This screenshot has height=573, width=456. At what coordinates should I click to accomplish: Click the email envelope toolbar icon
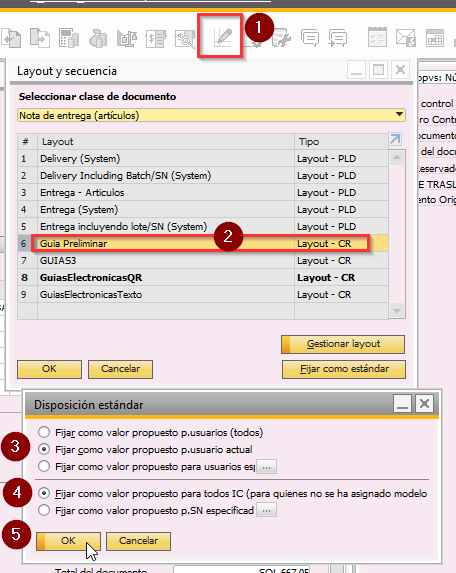click(406, 38)
